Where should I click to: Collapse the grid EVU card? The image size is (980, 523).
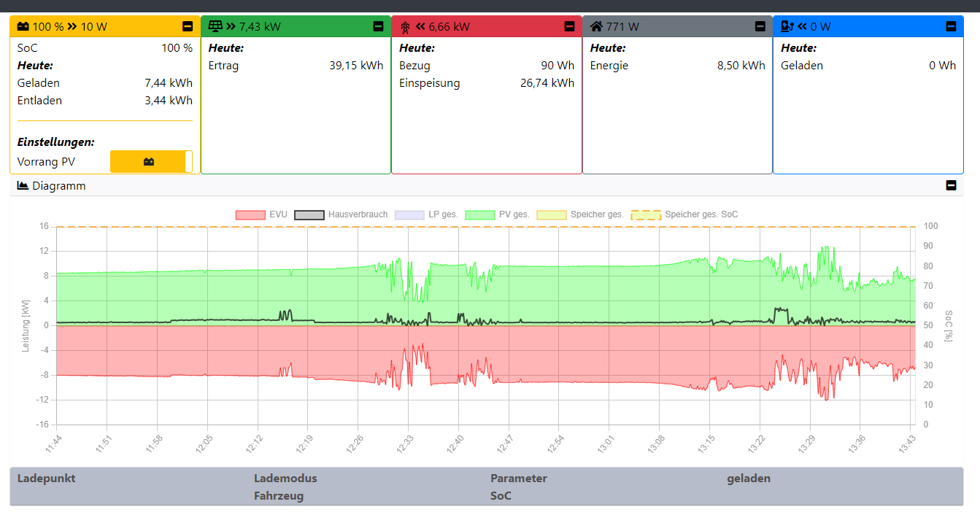pos(569,27)
